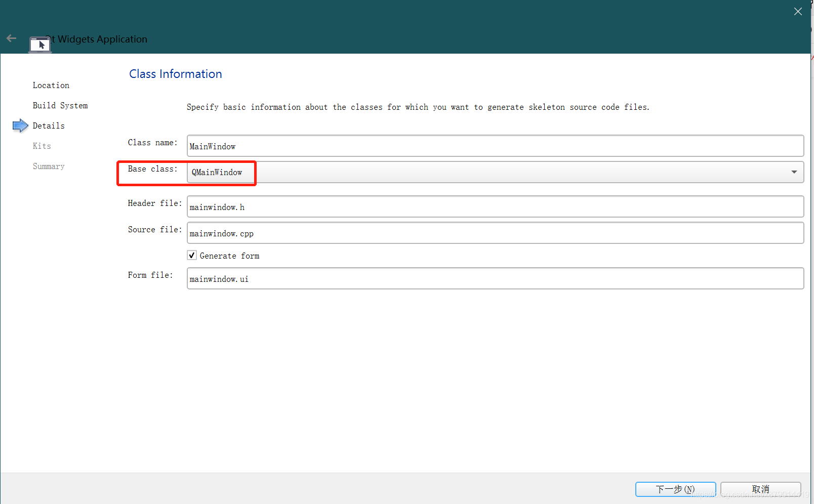
Task: Click the blue current-step arrow indicator
Action: (20, 125)
